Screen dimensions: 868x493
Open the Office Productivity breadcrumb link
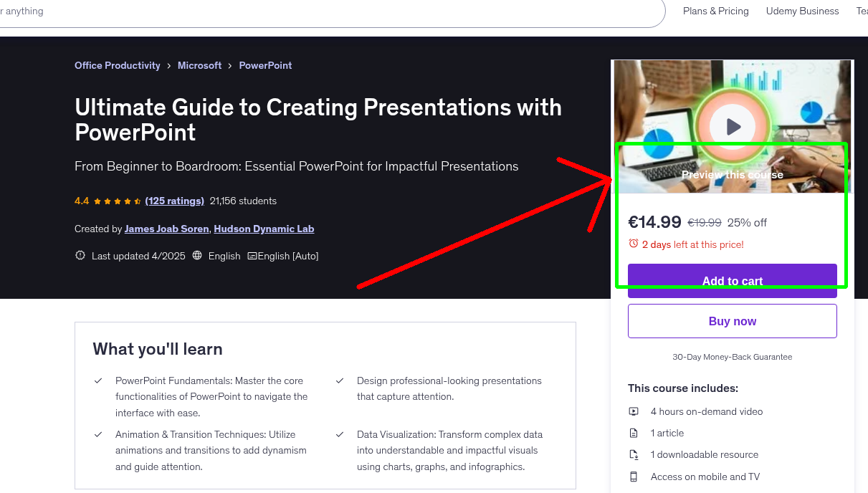pyautogui.click(x=117, y=65)
